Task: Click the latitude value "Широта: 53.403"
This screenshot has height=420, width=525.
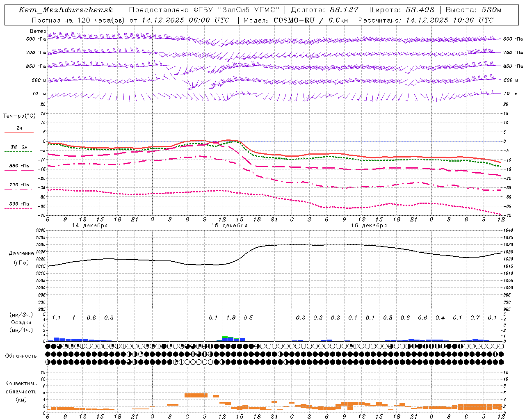Action: [x=402, y=10]
